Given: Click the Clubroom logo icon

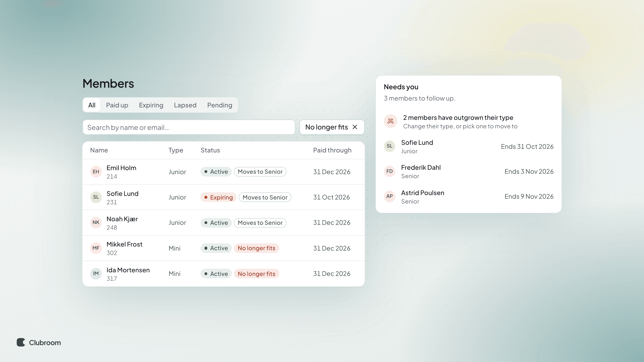Looking at the screenshot, I should click(21, 342).
